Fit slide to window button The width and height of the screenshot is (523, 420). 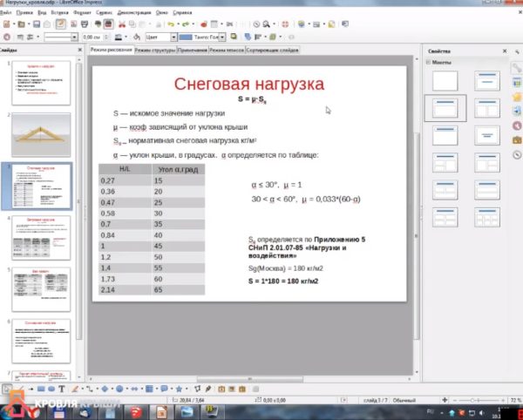pos(445,400)
